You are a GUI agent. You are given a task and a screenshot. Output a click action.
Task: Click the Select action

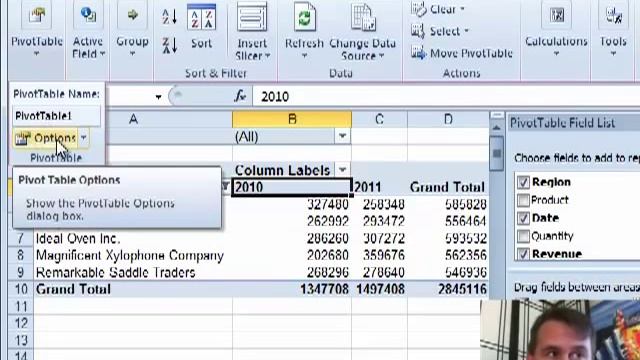[x=440, y=31]
